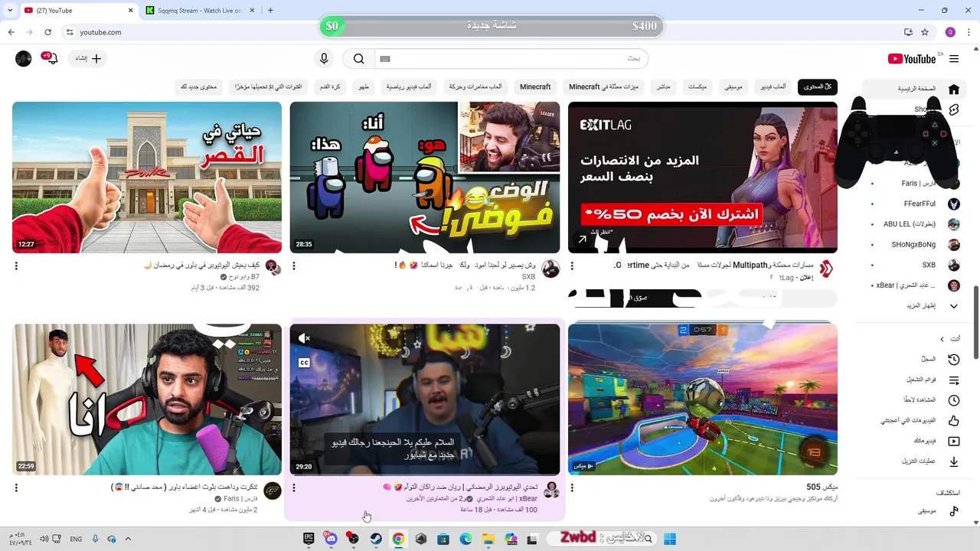Open the ExitLag ad thumbnail

(703, 178)
